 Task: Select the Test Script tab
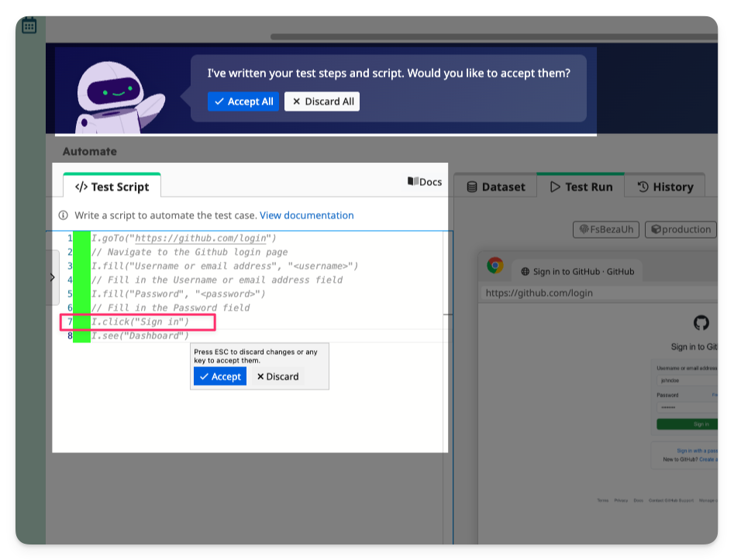(112, 187)
